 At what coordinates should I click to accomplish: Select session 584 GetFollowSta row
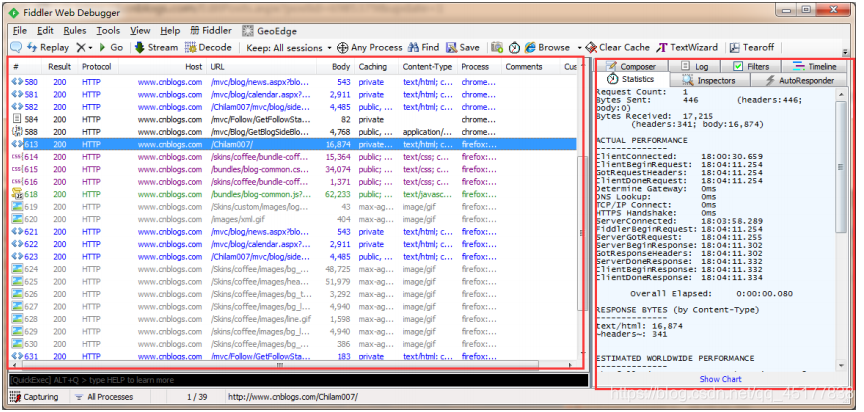293,120
